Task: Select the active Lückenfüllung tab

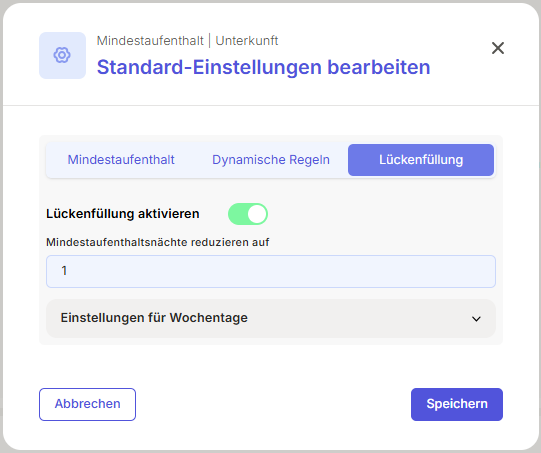Action: pos(421,160)
